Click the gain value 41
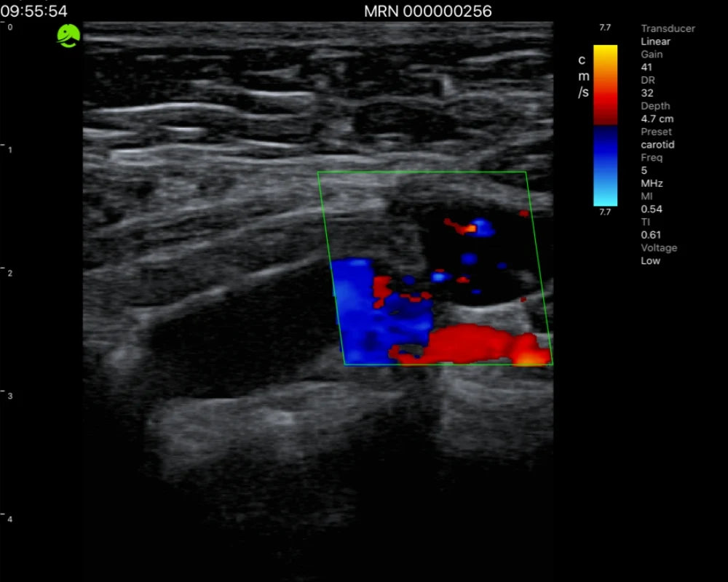Image resolution: width=728 pixels, height=582 pixels. coord(646,68)
